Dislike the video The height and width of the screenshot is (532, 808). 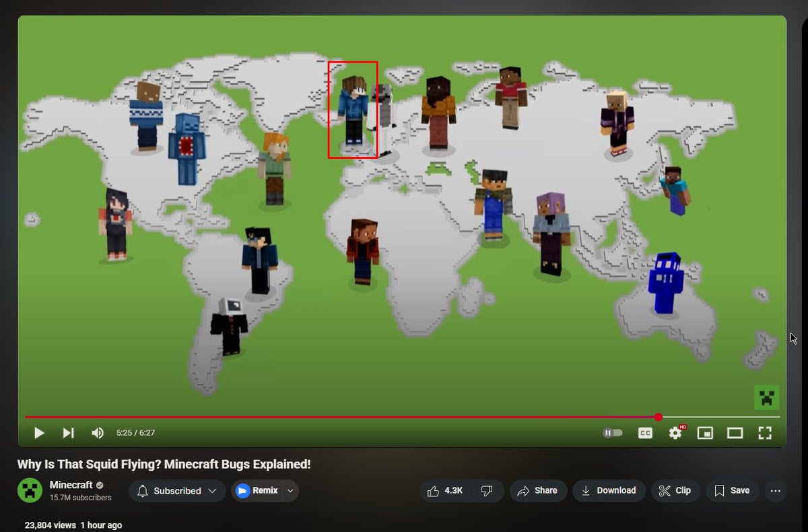coord(486,491)
